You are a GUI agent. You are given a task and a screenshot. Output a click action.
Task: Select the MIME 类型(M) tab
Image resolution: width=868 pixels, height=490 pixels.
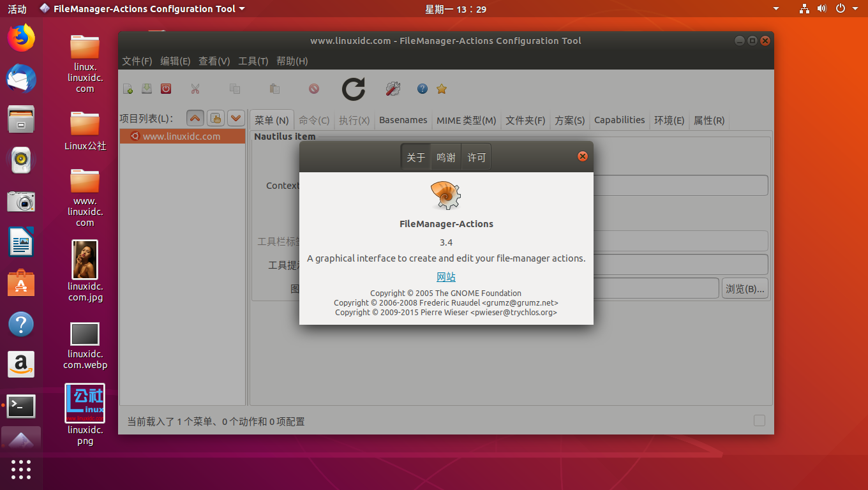467,120
